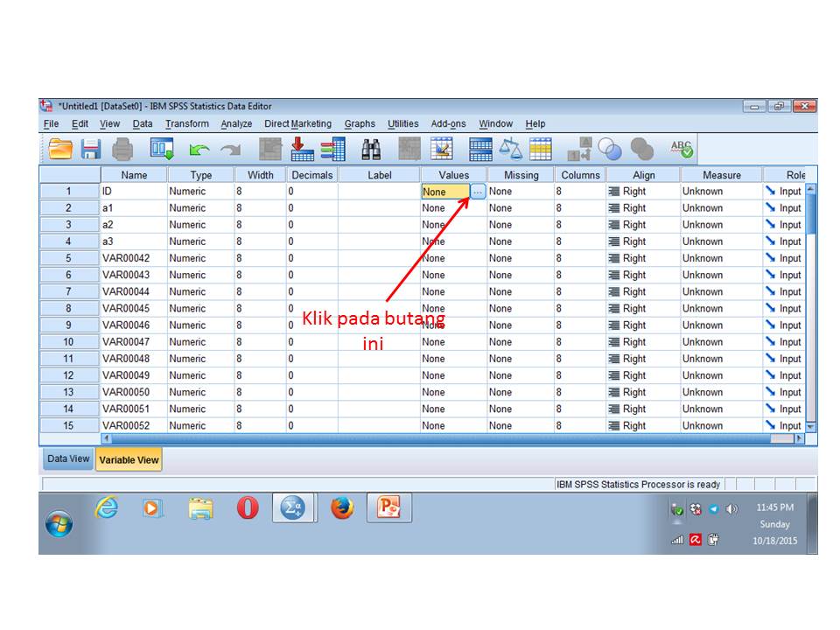840x630 pixels.
Task: Click the Go to Variable icon
Action: 302,149
